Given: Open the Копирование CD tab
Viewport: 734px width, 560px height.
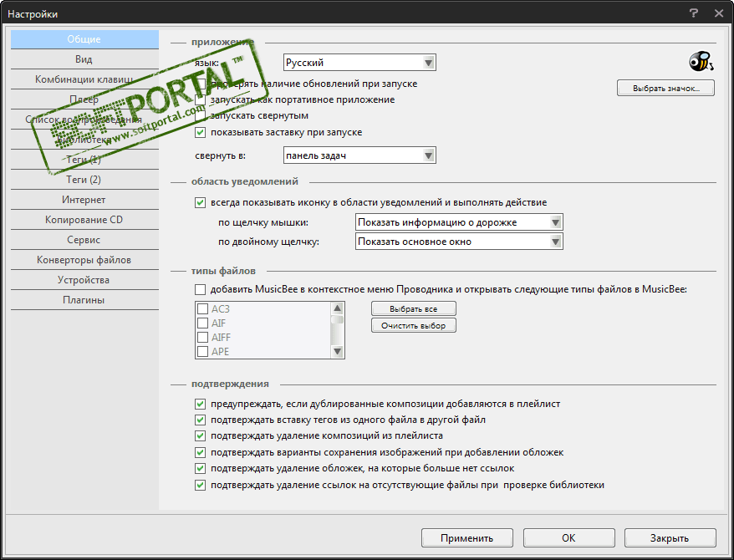Looking at the screenshot, I should tap(84, 220).
